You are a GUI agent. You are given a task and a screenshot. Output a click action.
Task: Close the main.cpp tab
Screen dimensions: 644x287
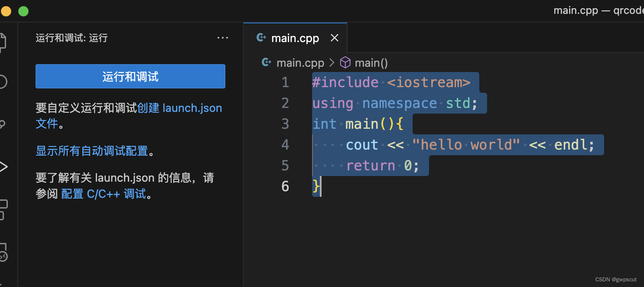[x=335, y=38]
